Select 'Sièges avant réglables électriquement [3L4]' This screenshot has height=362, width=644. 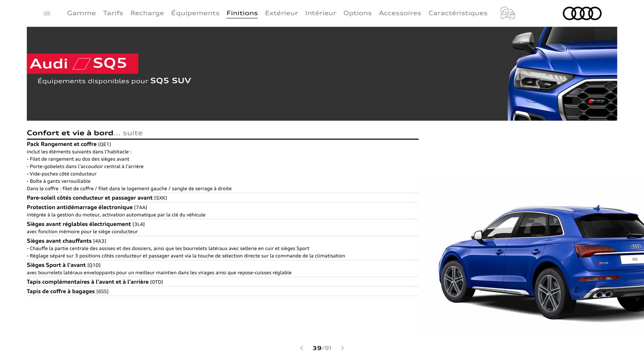pos(86,224)
